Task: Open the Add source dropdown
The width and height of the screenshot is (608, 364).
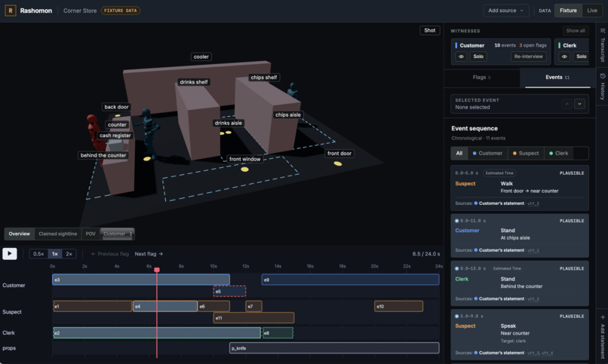Action: 505,11
